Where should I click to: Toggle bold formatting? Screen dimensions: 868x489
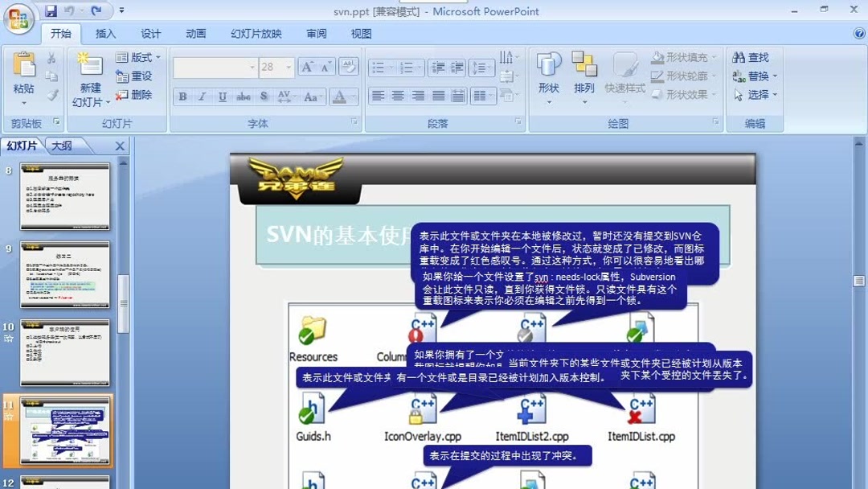point(182,97)
